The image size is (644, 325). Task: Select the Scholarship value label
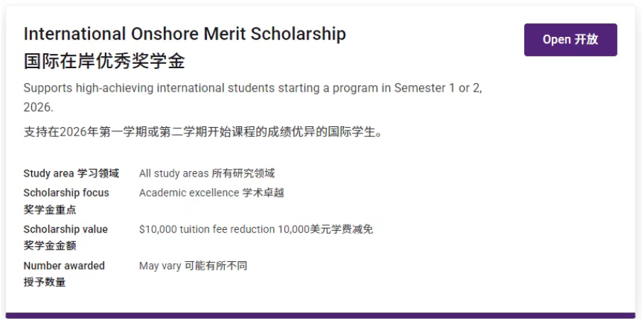point(65,229)
